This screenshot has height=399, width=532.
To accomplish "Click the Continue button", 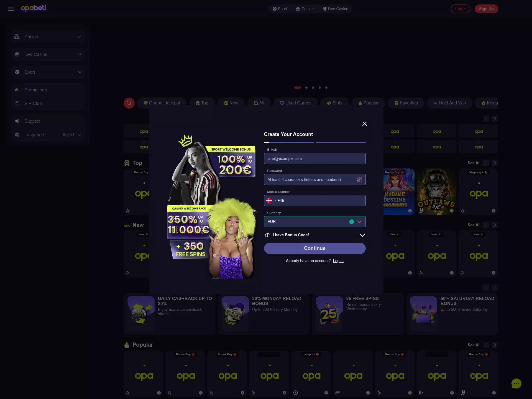I will pyautogui.click(x=315, y=248).
